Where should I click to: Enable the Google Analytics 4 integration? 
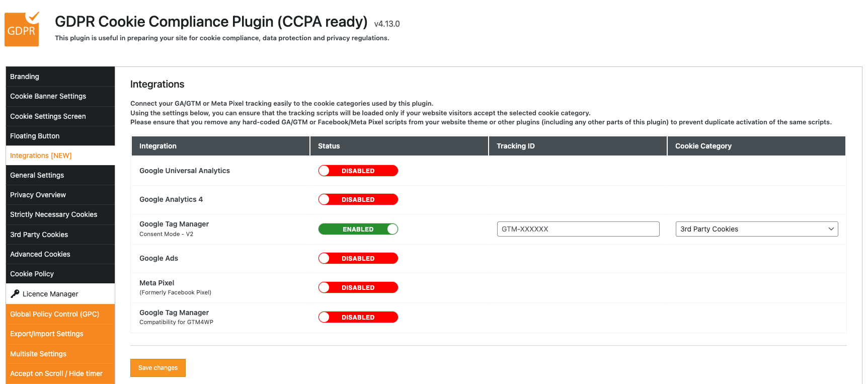(x=358, y=199)
